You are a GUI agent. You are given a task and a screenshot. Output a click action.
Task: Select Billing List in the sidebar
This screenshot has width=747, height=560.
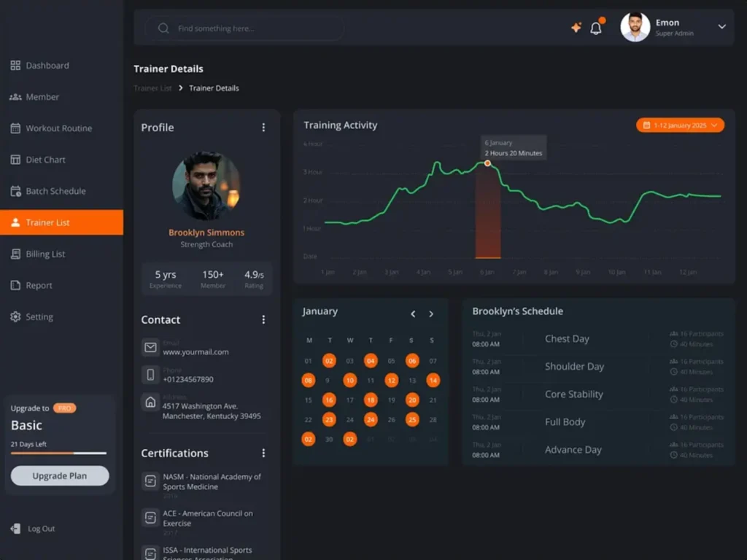point(45,254)
